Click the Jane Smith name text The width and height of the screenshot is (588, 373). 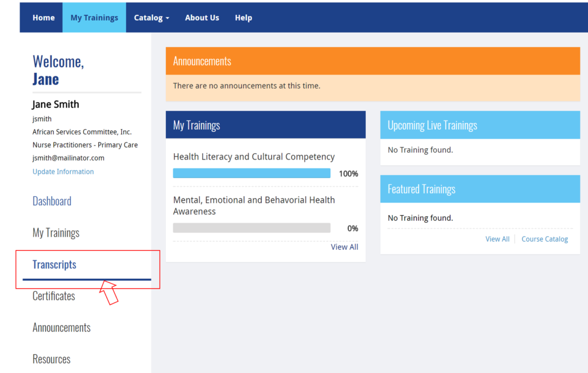point(56,104)
